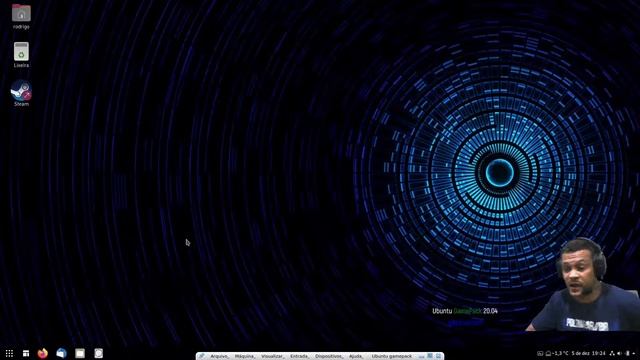Image resolution: width=640 pixels, height=360 pixels.
Task: Click the network tray icon
Action: tap(612, 353)
